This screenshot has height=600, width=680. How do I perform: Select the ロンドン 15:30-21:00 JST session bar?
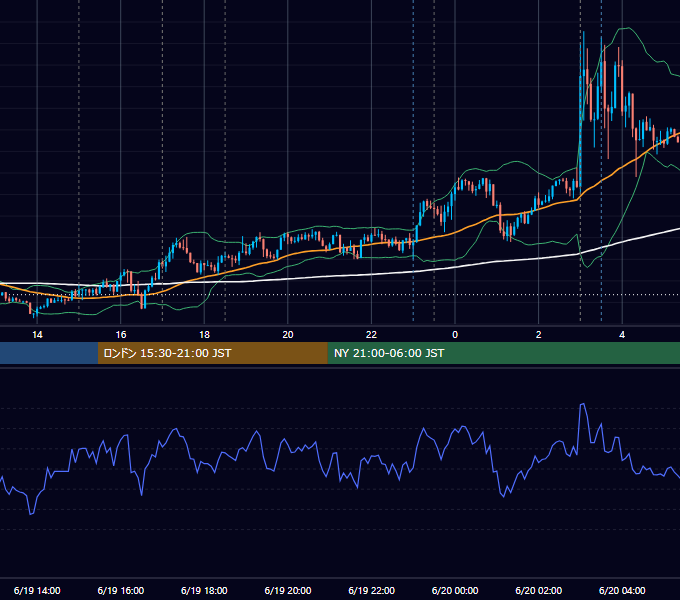click(x=212, y=353)
